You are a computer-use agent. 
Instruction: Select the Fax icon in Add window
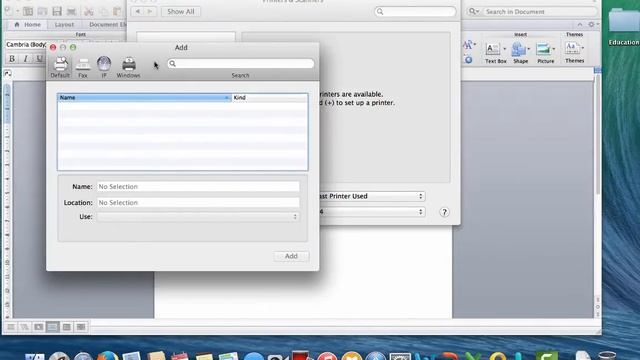[x=83, y=67]
